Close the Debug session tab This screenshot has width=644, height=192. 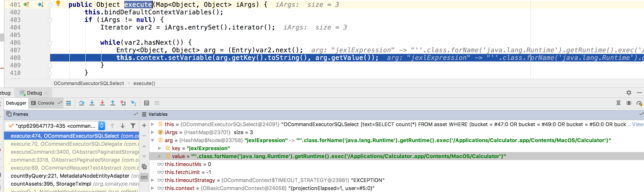(46, 93)
